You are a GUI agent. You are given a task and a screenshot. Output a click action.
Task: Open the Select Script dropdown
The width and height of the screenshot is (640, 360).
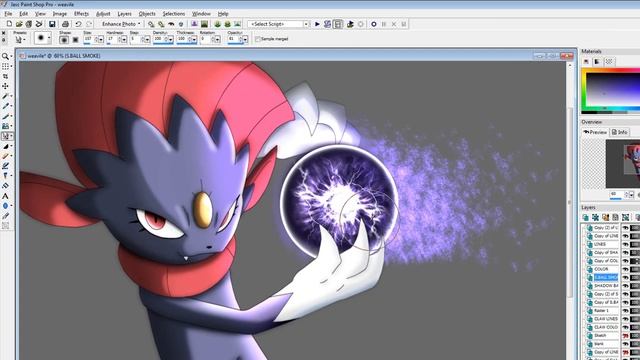(306, 24)
